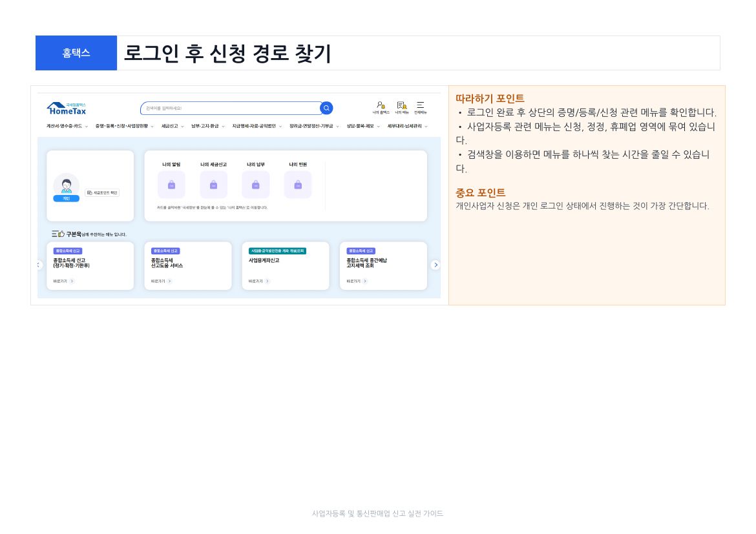Click 중요 포인트 heading

point(481,193)
